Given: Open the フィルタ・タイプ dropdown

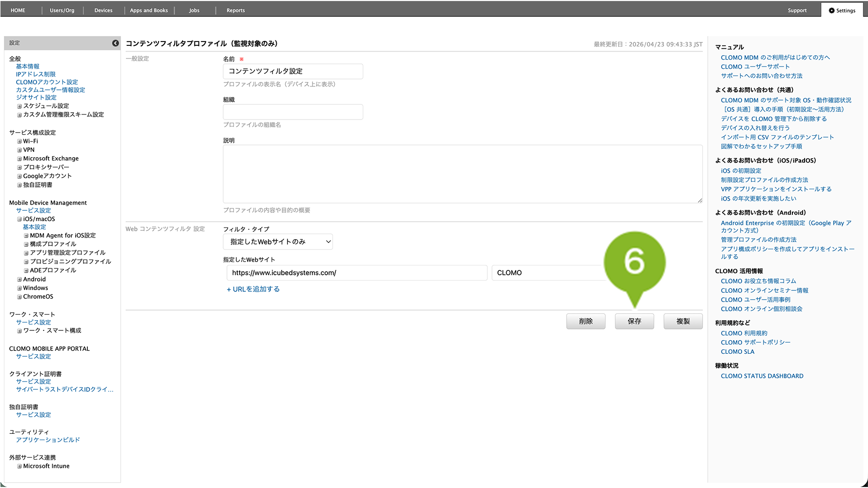Looking at the screenshot, I should point(278,242).
